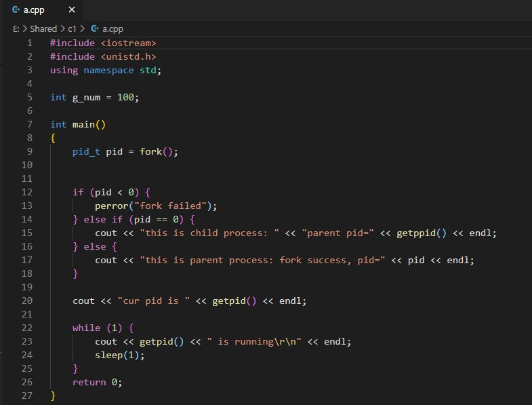Screen dimensions: 532x405
Task: Click the "pid_t" type on line 9
Action: pyautogui.click(x=86, y=152)
